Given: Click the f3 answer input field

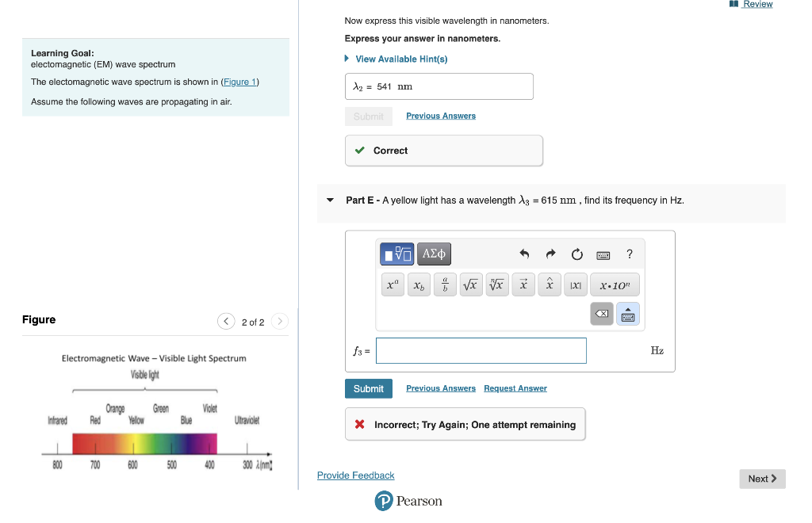Looking at the screenshot, I should [x=481, y=351].
